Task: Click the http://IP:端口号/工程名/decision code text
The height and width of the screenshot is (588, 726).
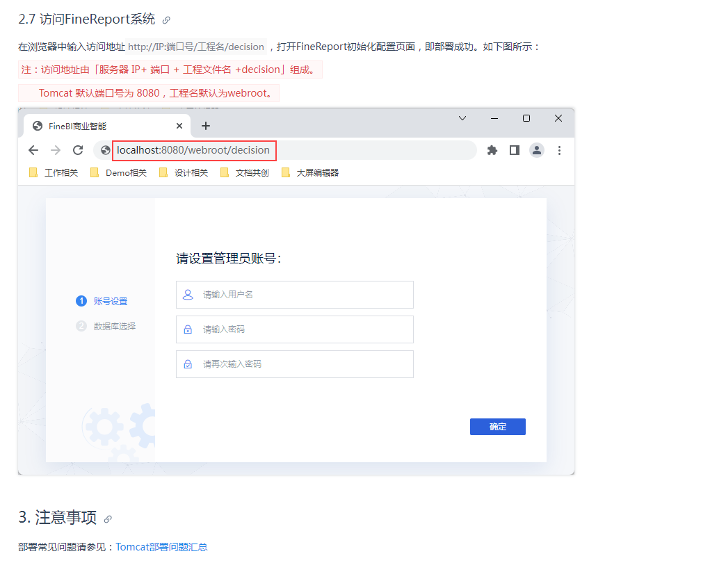Action: 196,47
